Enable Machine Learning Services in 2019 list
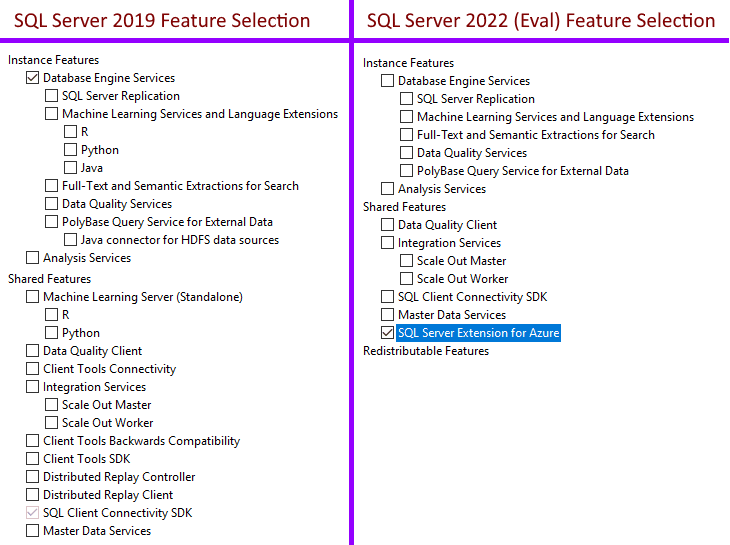The width and height of the screenshot is (730, 545). pos(51,114)
